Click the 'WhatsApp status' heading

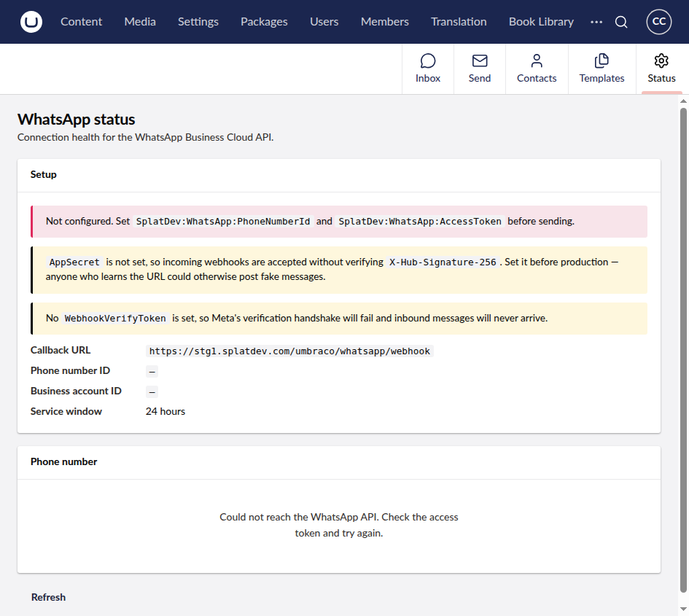click(x=76, y=120)
